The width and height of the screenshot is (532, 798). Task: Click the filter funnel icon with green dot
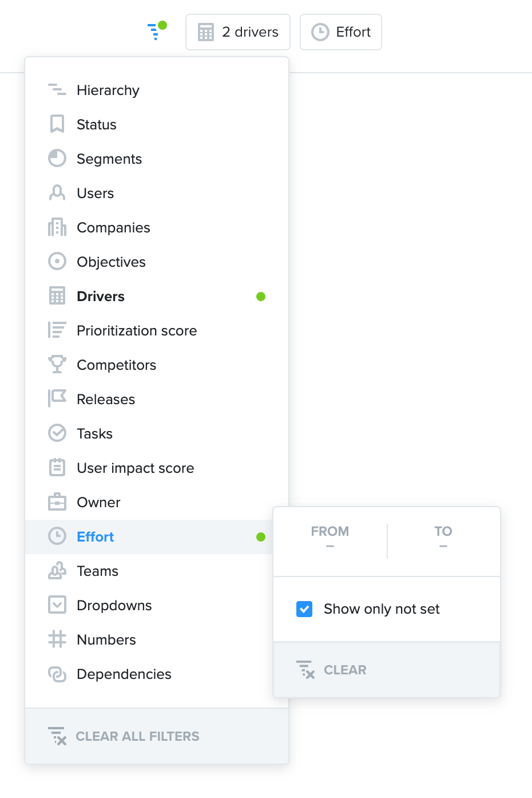pos(156,31)
